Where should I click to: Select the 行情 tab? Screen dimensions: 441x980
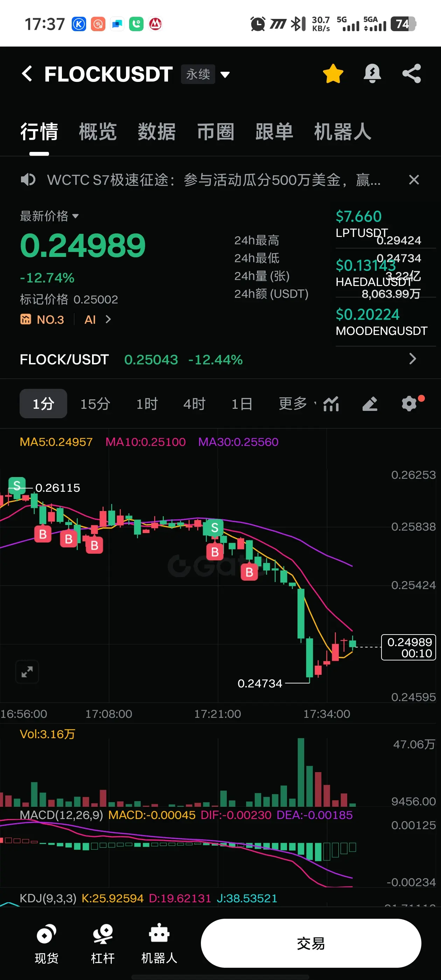[x=39, y=132]
